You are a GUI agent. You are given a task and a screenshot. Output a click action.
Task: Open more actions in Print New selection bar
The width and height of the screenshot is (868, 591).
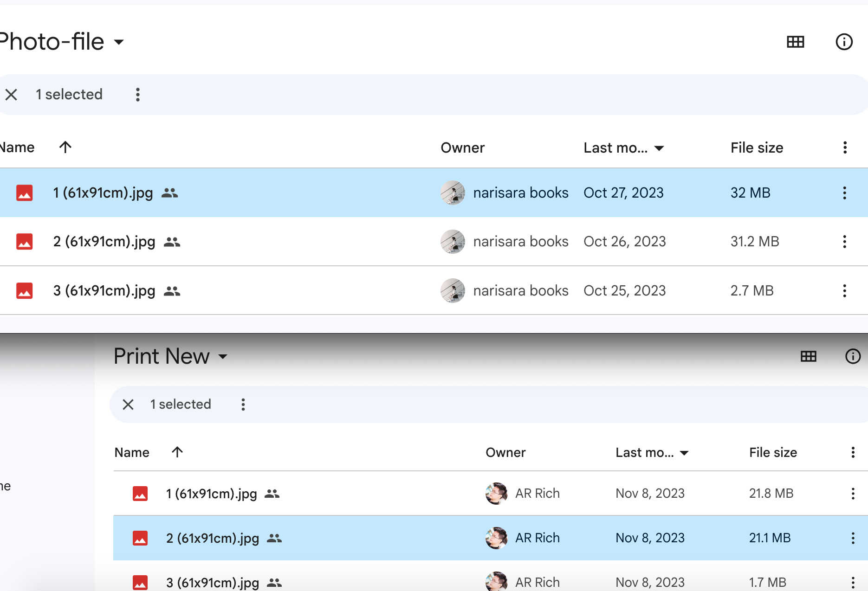click(243, 405)
